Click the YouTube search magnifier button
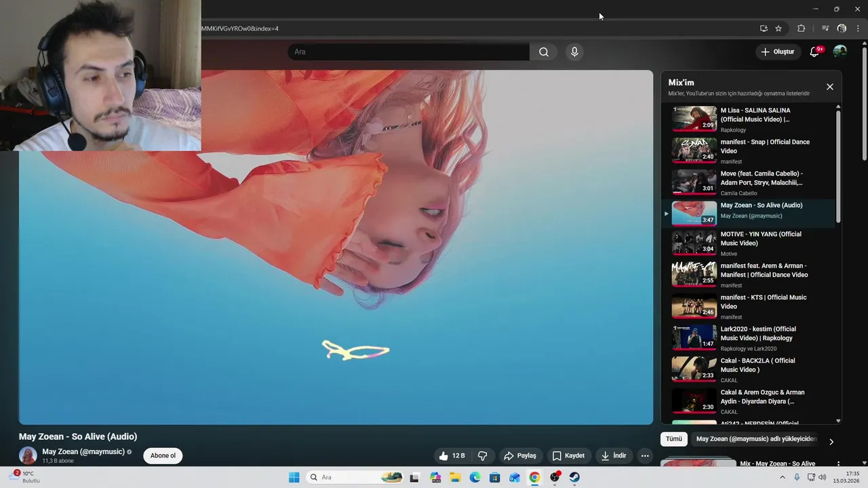Screen dimensions: 868x488 tap(543, 52)
